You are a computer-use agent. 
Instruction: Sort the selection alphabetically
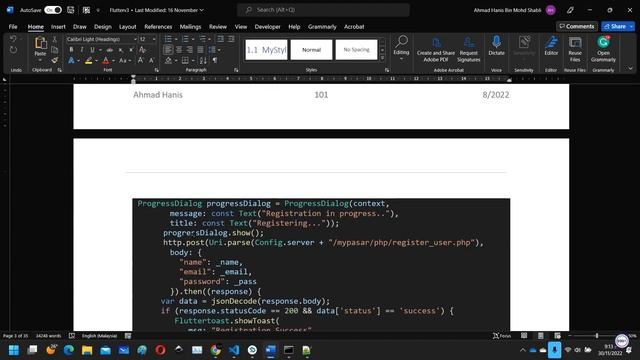(203, 60)
